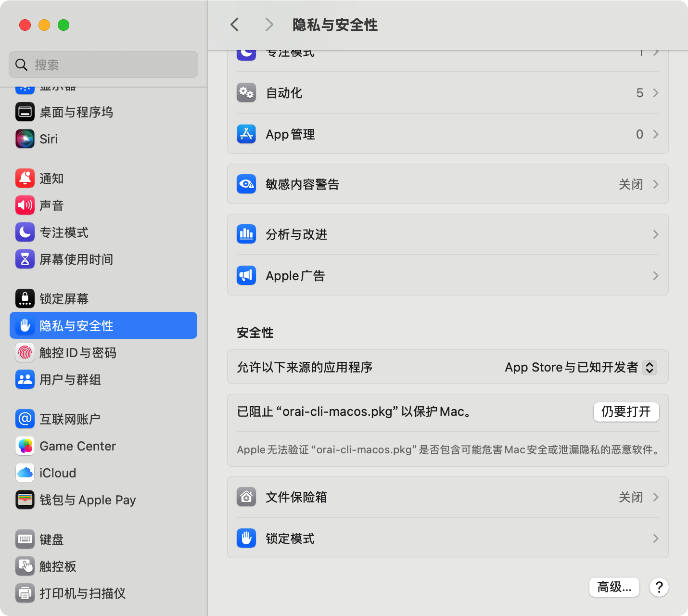The image size is (688, 616).
Task: Click the App 管理 icon
Action: (x=246, y=134)
